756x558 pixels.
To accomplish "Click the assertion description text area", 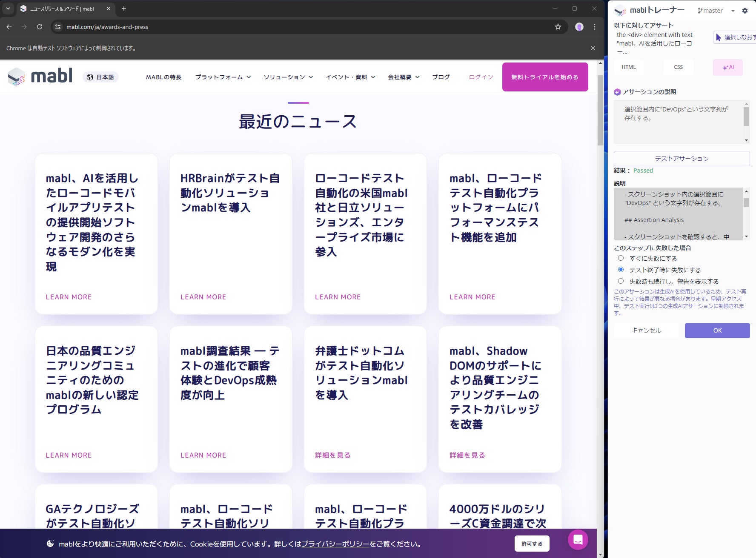I will (x=679, y=122).
